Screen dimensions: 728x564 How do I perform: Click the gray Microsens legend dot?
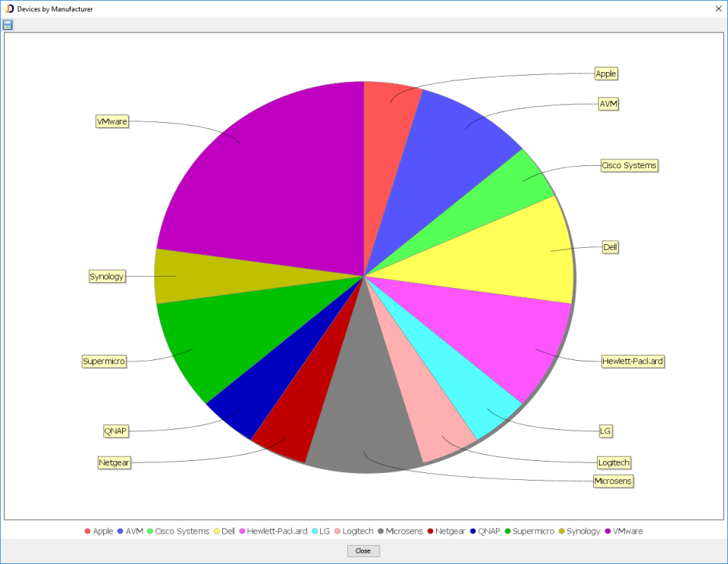pyautogui.click(x=381, y=531)
